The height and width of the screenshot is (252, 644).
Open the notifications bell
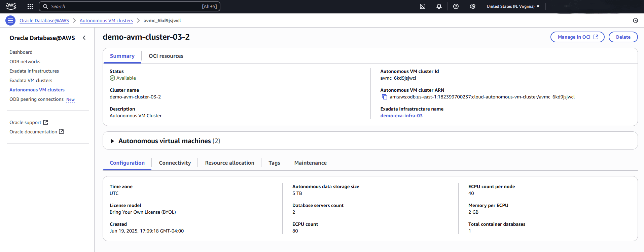pyautogui.click(x=439, y=6)
